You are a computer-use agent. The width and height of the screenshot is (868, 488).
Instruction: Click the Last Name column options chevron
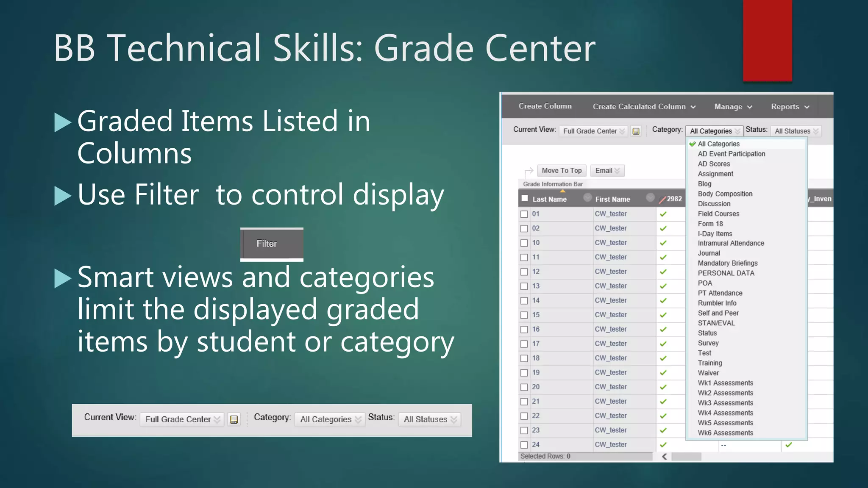pyautogui.click(x=587, y=197)
